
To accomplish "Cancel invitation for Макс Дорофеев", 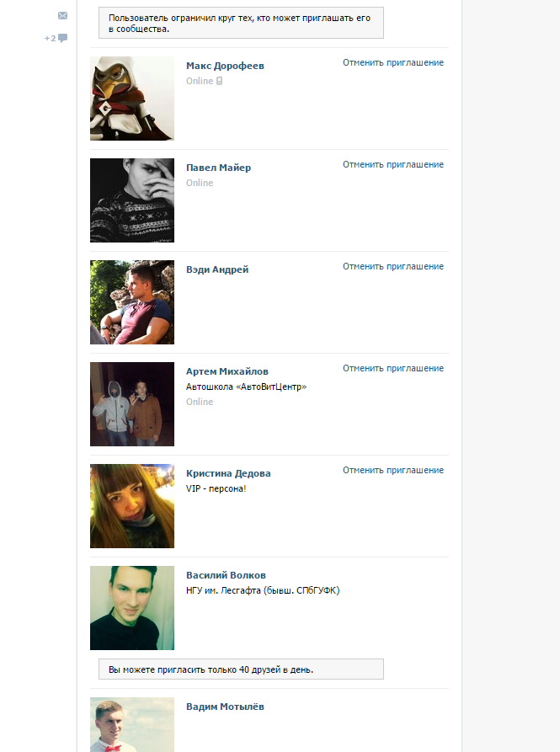I will 393,62.
